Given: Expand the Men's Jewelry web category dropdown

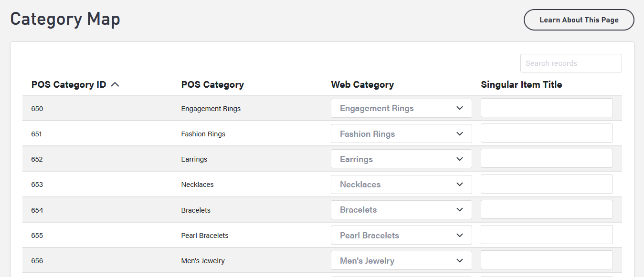Looking at the screenshot, I should coord(401,261).
